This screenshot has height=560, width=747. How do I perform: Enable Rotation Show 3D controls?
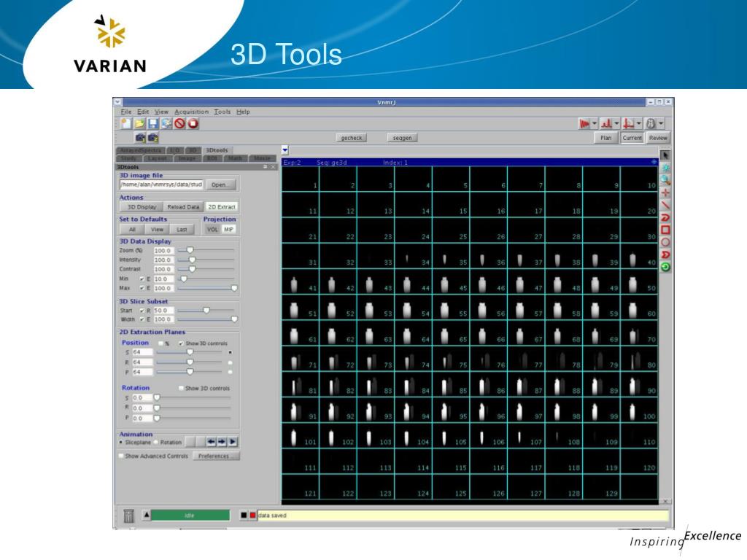click(181, 389)
